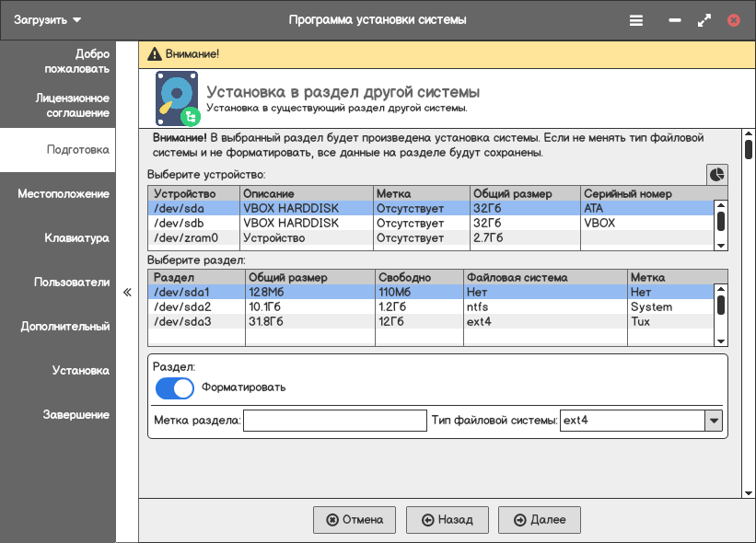This screenshot has height=543, width=756.
Task: Go to the Местоположение step
Action: [x=63, y=194]
